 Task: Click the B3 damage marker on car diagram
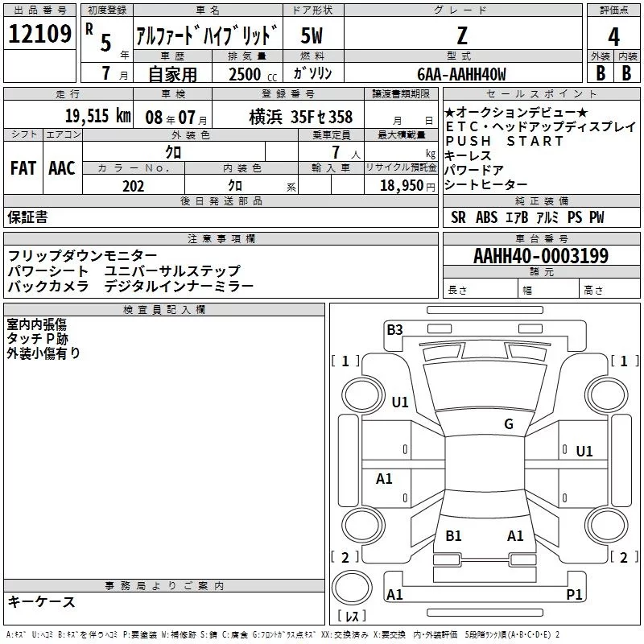(394, 329)
